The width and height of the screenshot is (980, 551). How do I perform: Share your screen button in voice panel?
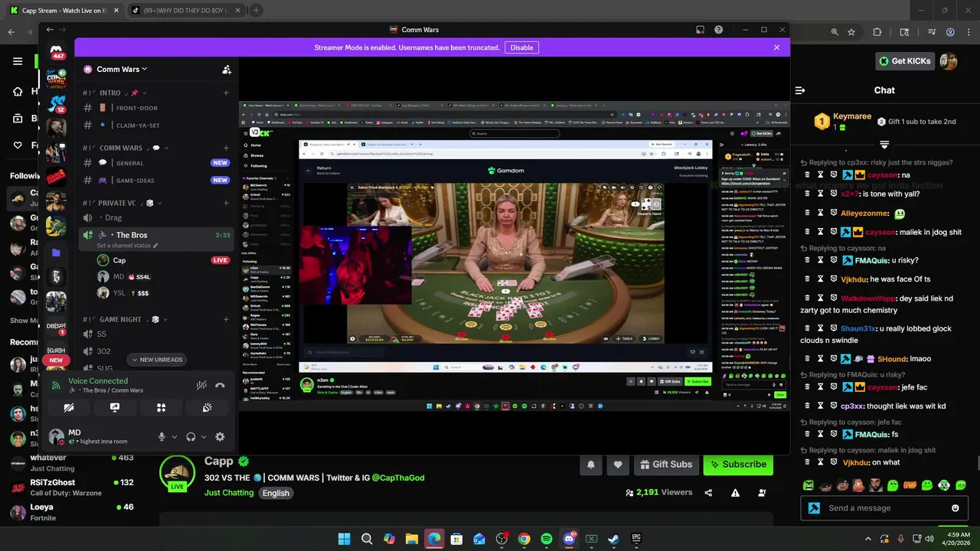[x=115, y=408]
